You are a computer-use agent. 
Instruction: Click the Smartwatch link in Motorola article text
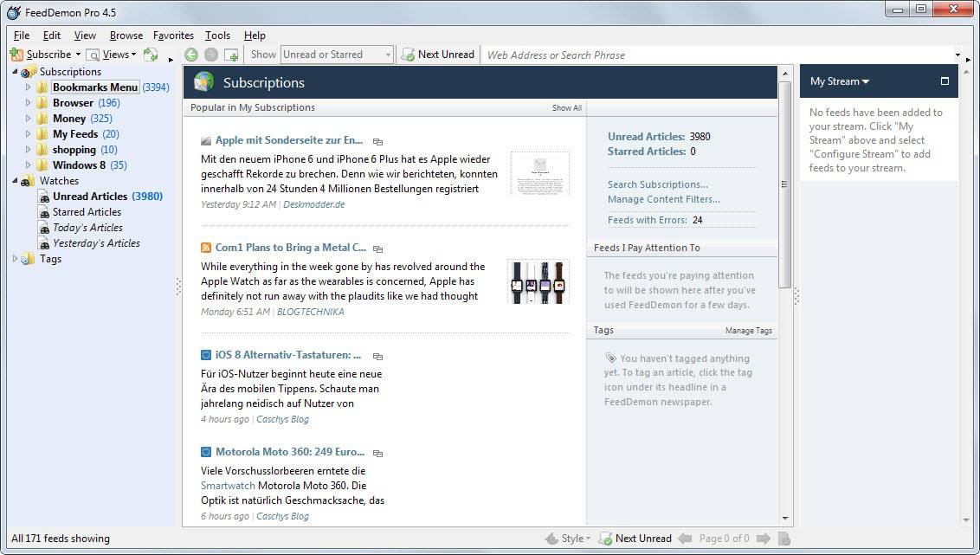click(228, 486)
